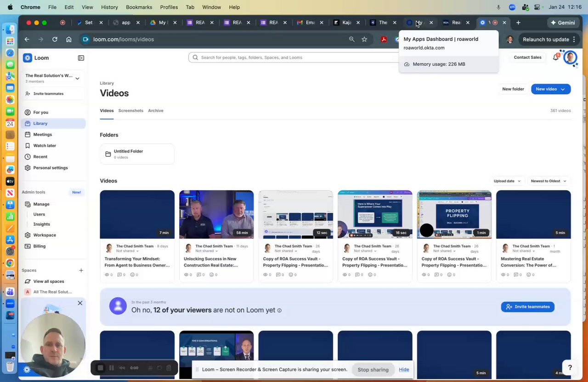Click the Hide link in sharing bar
This screenshot has height=382, width=588.
pyautogui.click(x=404, y=370)
